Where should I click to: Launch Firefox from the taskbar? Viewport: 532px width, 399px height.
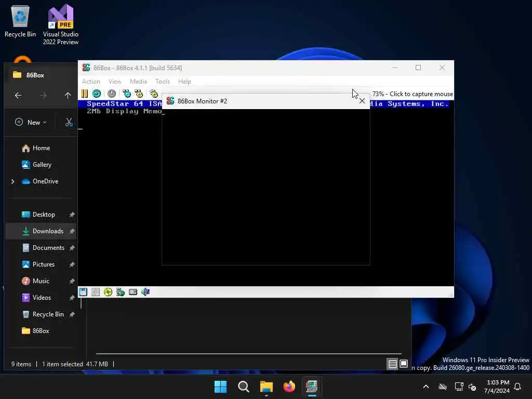pos(289,387)
